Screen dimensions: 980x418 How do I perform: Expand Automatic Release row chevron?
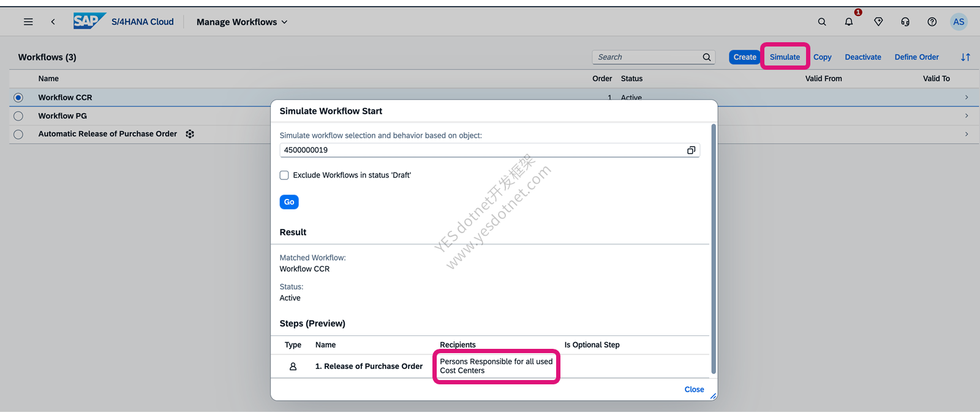click(x=967, y=134)
